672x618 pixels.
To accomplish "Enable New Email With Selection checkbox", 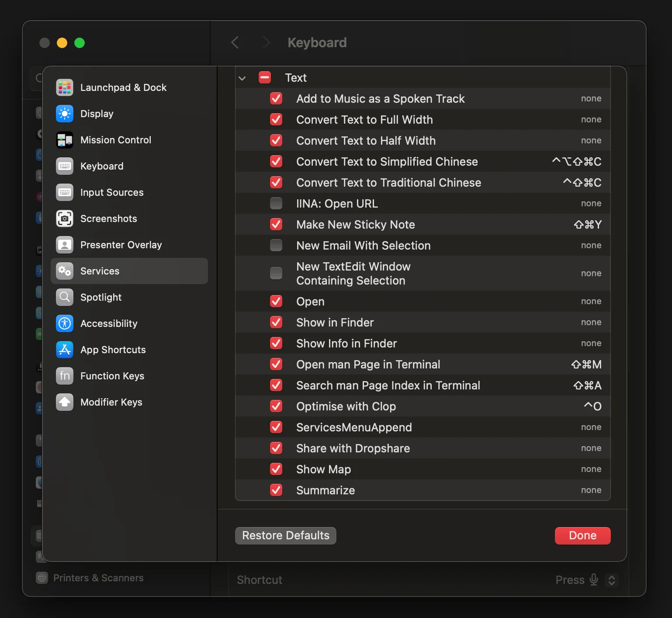I will click(276, 246).
